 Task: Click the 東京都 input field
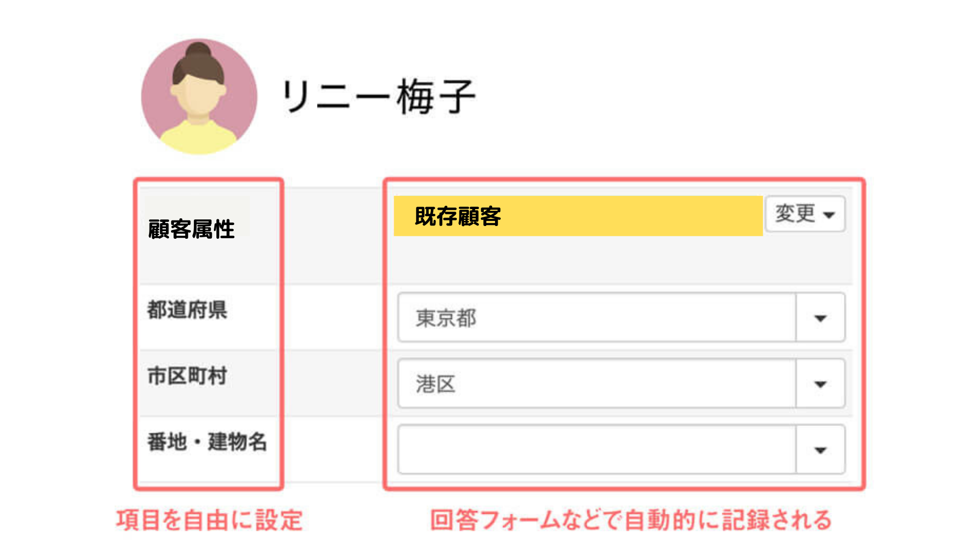pyautogui.click(x=596, y=318)
